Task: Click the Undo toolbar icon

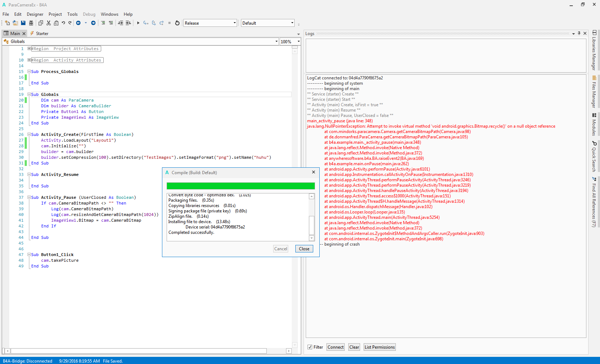Action: click(63, 23)
